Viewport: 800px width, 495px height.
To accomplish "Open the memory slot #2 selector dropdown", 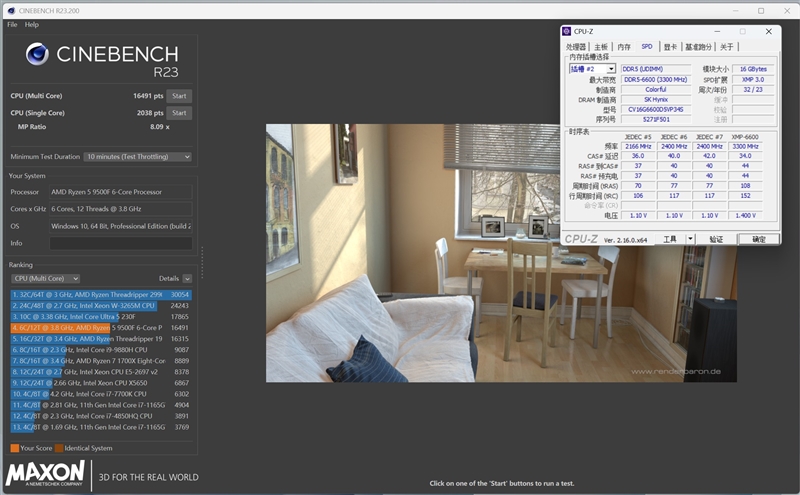I will coord(611,69).
